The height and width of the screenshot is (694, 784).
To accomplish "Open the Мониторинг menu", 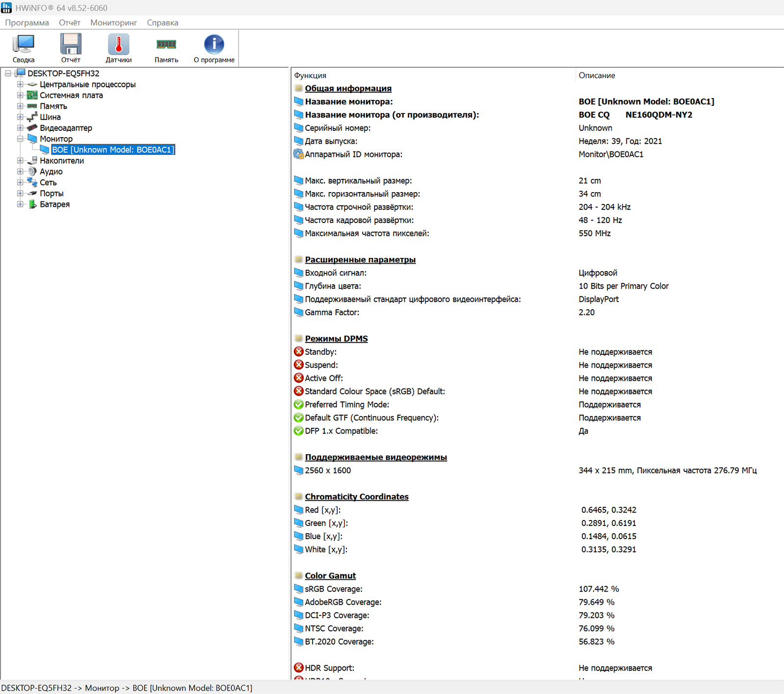I will tap(114, 23).
